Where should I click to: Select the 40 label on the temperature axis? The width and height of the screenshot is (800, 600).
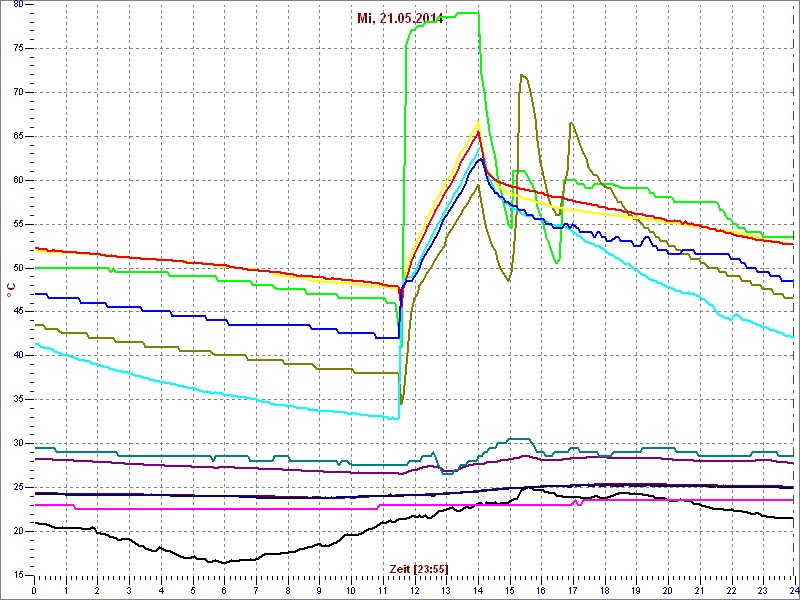(18, 356)
